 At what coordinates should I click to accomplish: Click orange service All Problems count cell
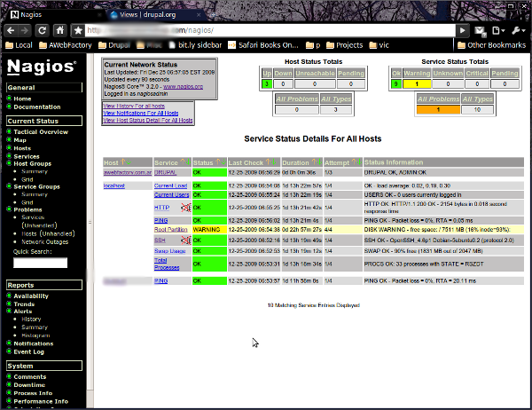point(438,110)
